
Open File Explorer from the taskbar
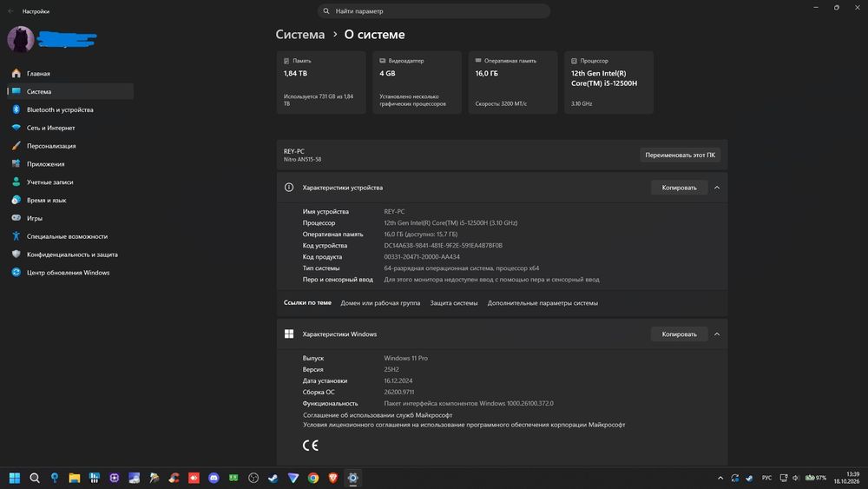[74, 478]
